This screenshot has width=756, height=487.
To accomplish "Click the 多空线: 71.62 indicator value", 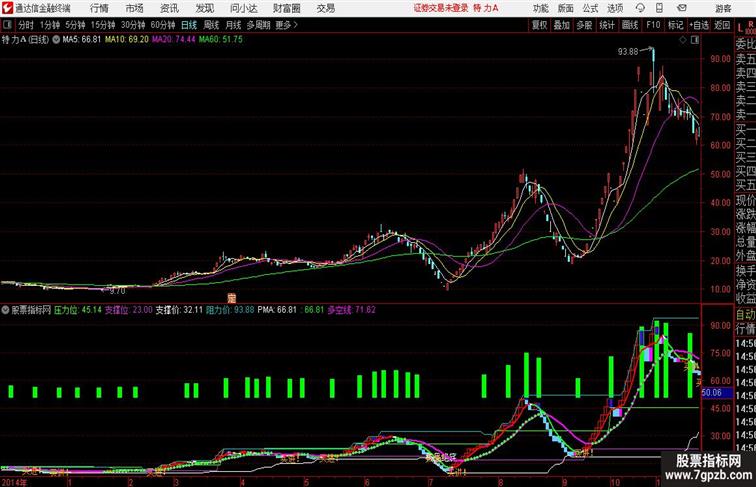I will point(351,310).
